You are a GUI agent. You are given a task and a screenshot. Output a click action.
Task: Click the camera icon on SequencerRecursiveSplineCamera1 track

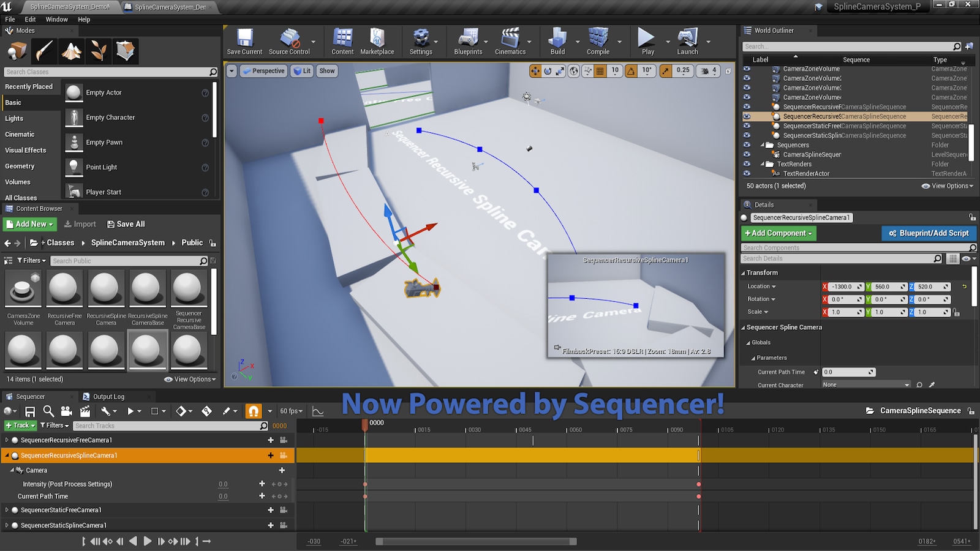tap(282, 455)
